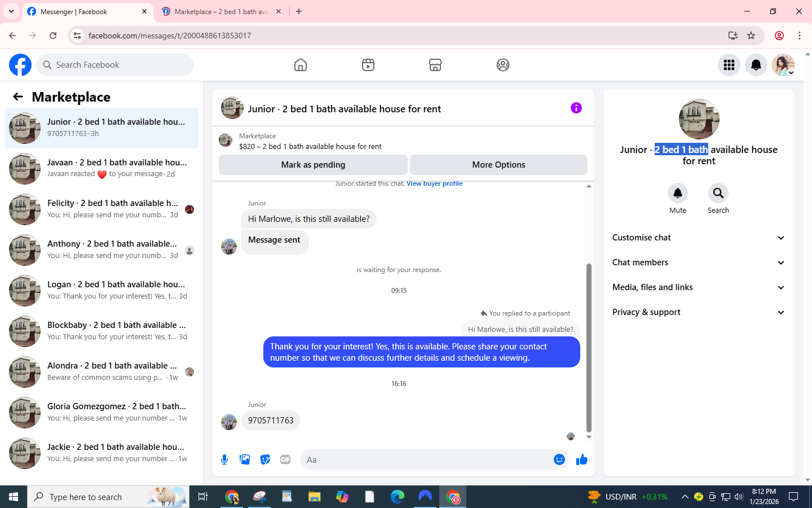Switch to Marketplace listing browser tab
This screenshot has height=508, width=812.
coord(221,11)
